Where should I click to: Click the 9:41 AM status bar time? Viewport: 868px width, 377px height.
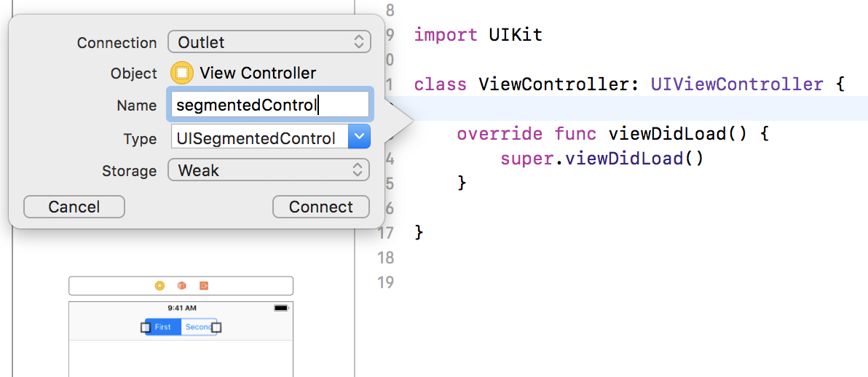[181, 308]
